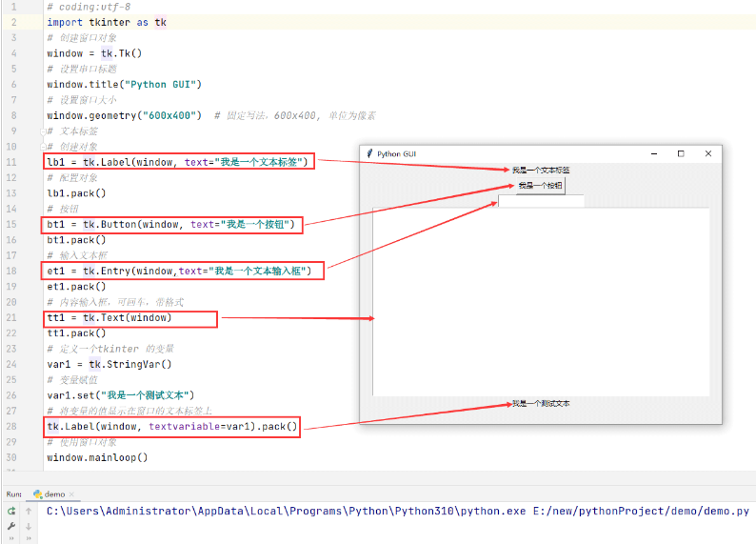
Task: Click line number 18 in the gutter
Action: [x=11, y=271]
